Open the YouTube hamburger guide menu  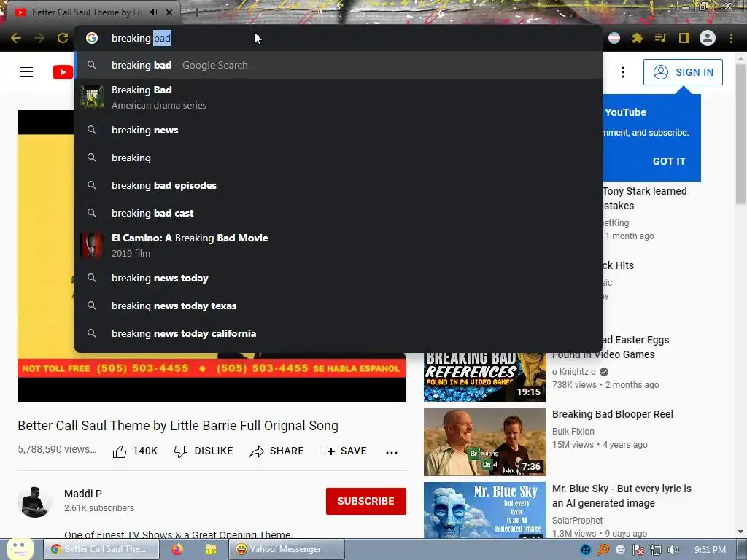click(26, 72)
